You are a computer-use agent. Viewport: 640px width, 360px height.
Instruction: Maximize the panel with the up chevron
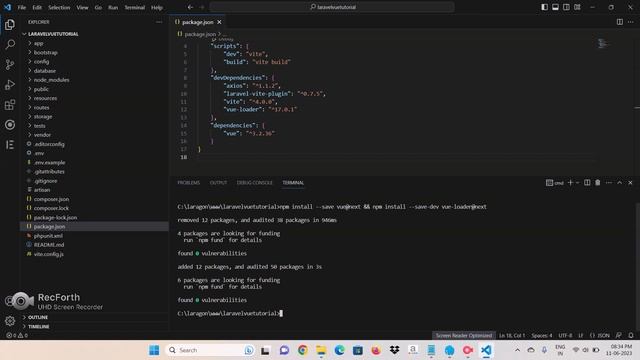pyautogui.click(x=620, y=182)
